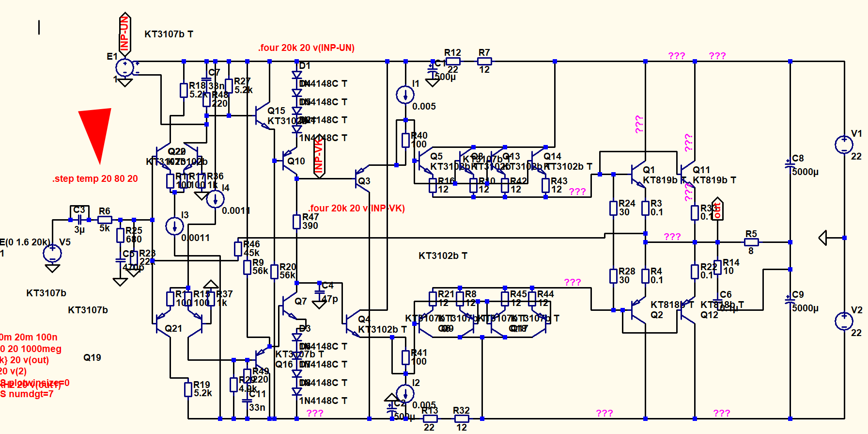The image size is (868, 434).
Task: Click the R46 45k resistor symbol
Action: coord(238,249)
